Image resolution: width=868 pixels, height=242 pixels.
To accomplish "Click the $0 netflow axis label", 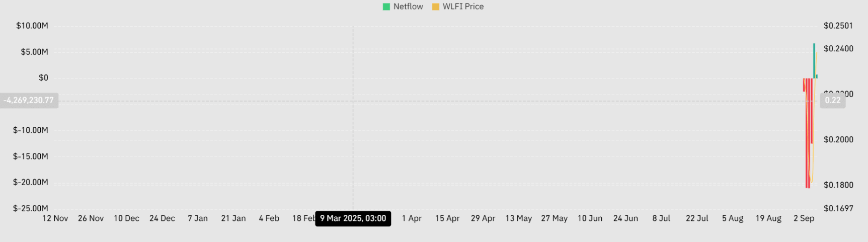I will [x=43, y=77].
